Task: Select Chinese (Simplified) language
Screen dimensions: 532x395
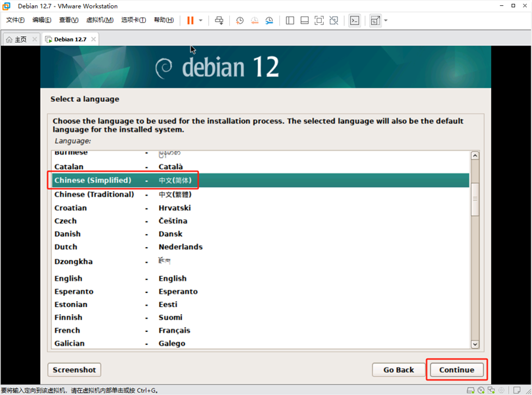Action: [261, 180]
